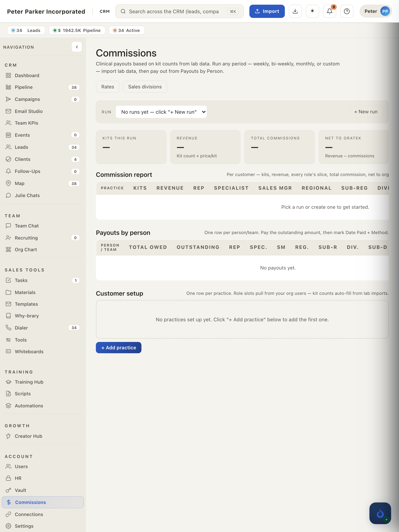Open the Recruiting add-user icon
Viewport: 399px width, 532px height.
(8, 238)
